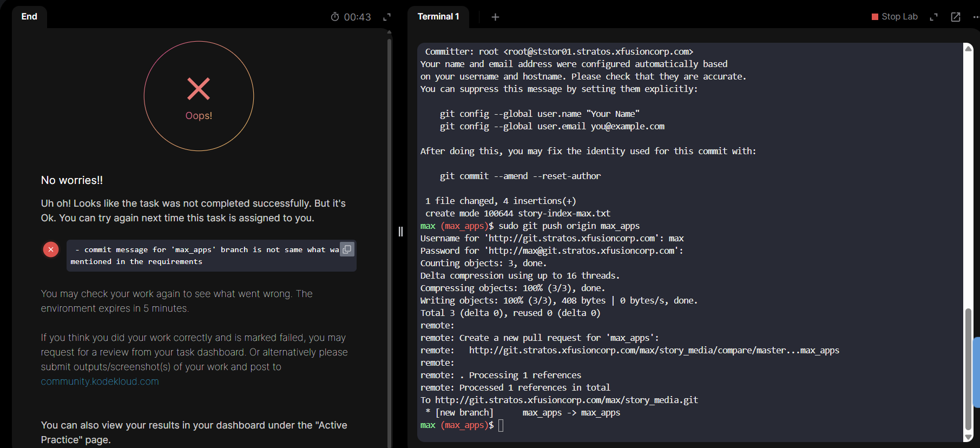Click the panel divider resize handle
This screenshot has height=448, width=980.
tap(400, 232)
